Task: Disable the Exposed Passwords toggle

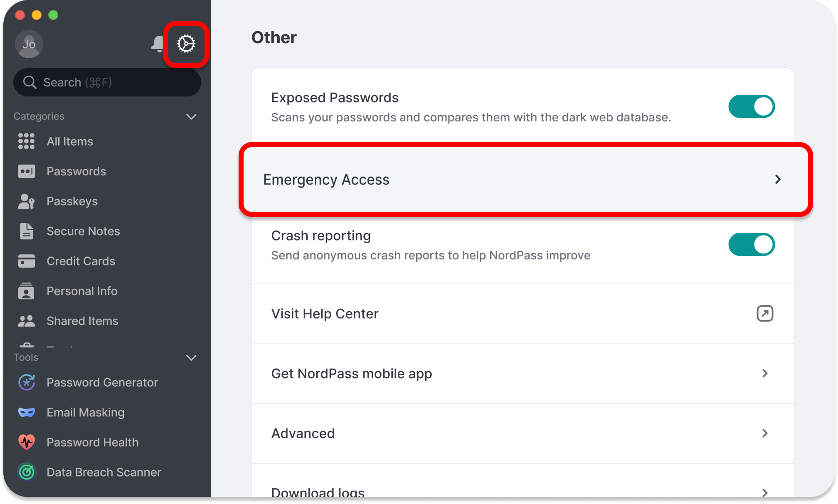Action: 751,107
